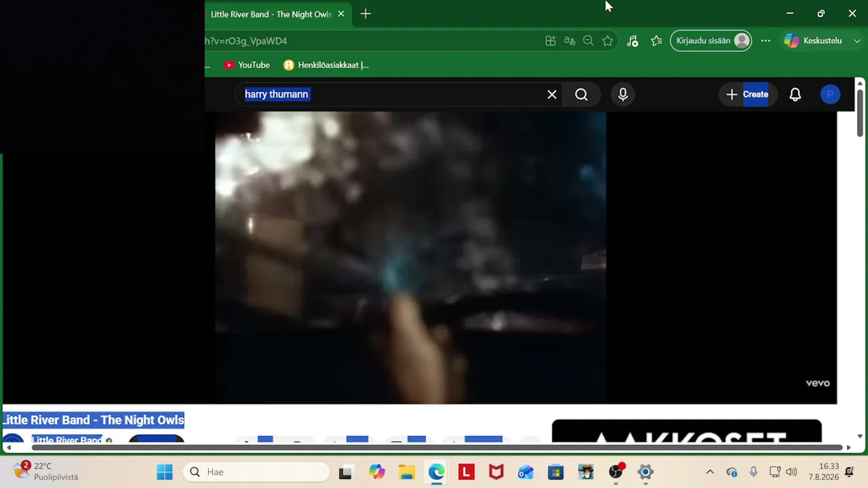
Task: Open OBS Studio from the taskbar
Action: pos(616,472)
